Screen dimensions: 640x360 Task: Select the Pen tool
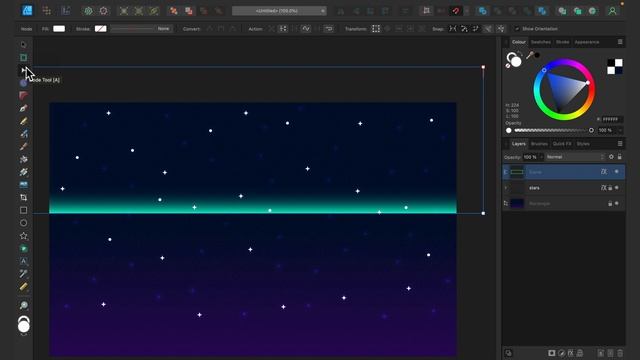(24, 108)
